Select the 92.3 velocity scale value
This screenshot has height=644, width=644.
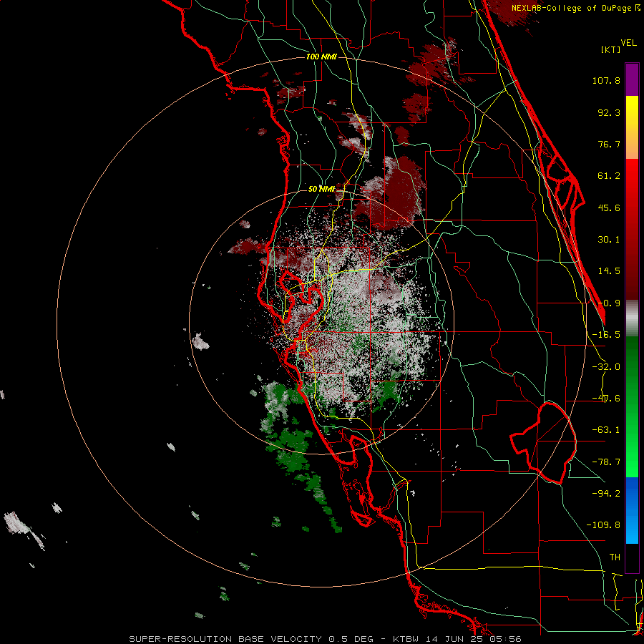609,112
